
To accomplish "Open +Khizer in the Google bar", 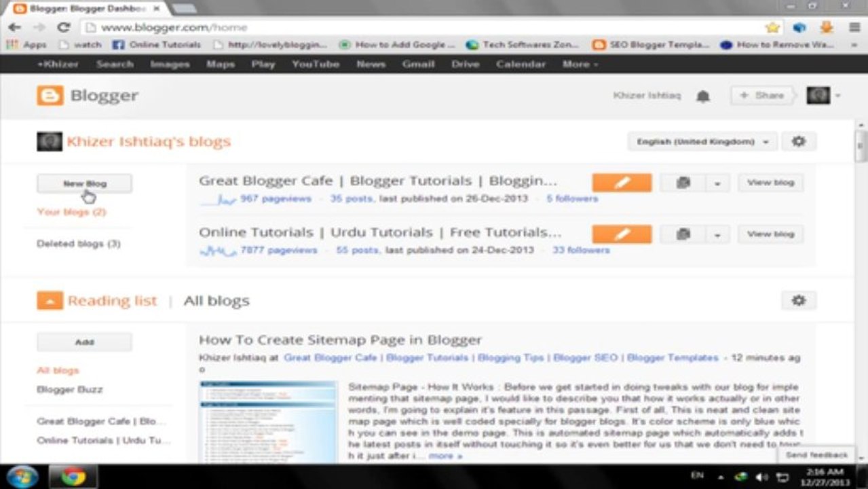I will 58,64.
